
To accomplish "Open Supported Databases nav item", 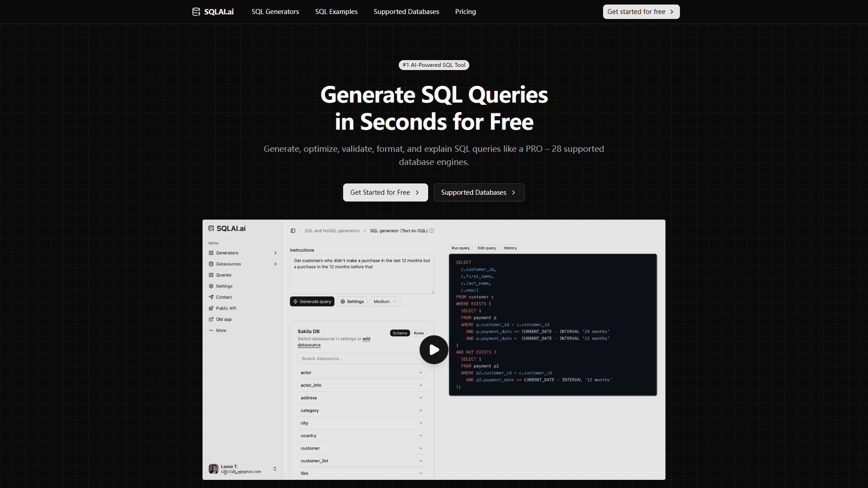I will tap(406, 12).
